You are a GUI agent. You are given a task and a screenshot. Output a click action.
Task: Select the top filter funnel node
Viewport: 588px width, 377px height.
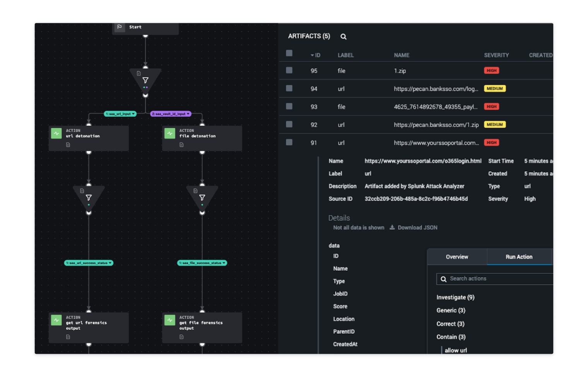pyautogui.click(x=145, y=80)
